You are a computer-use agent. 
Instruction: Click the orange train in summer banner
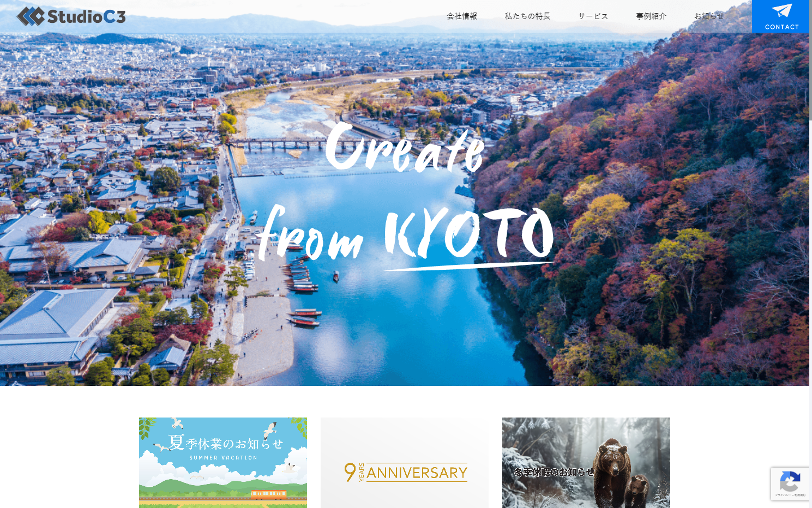coord(268,494)
